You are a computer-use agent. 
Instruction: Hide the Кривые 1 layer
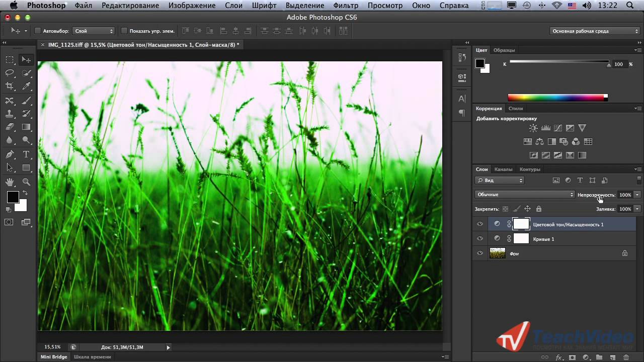(x=479, y=239)
